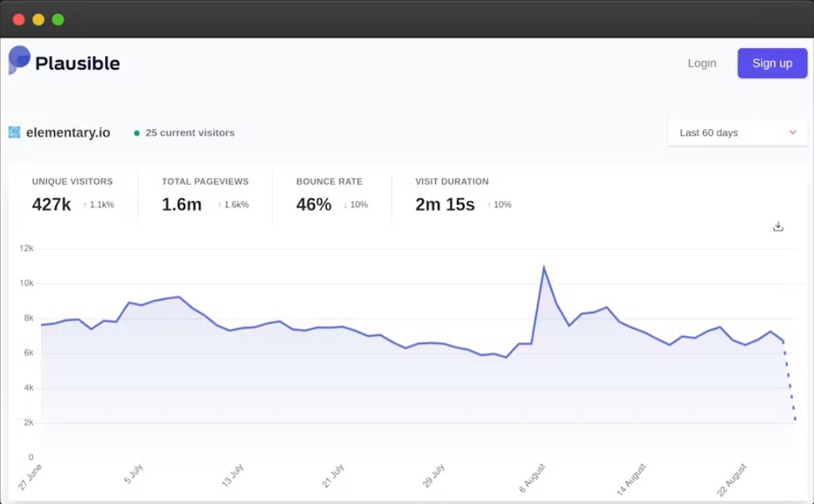Click the 1.6k% pageviews change indicator
The image size is (814, 504).
coord(233,205)
